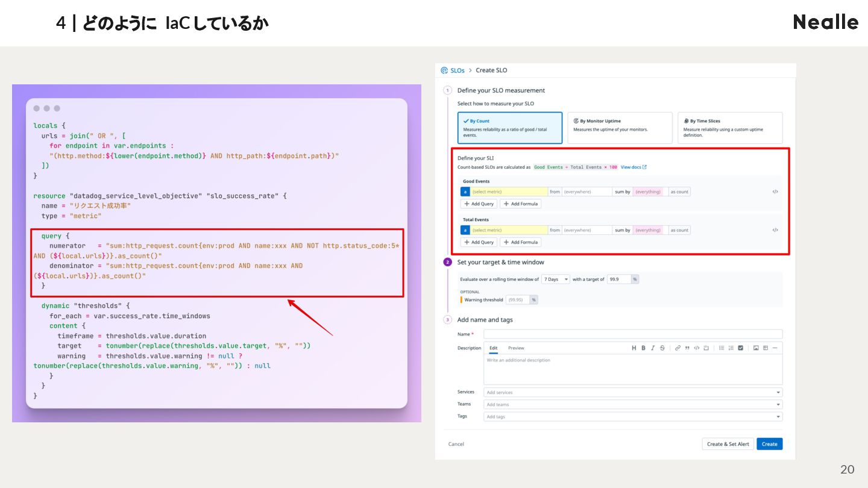Apply italic formatting in description editor
The image size is (868, 488).
(653, 348)
